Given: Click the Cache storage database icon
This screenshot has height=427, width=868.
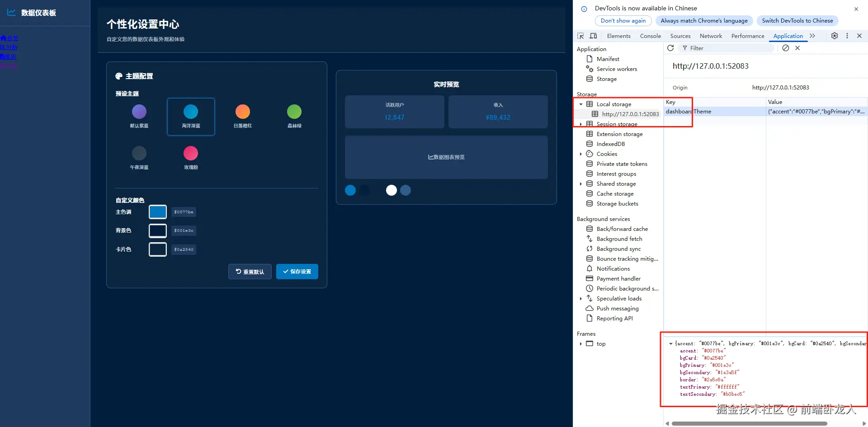Looking at the screenshot, I should 590,193.
